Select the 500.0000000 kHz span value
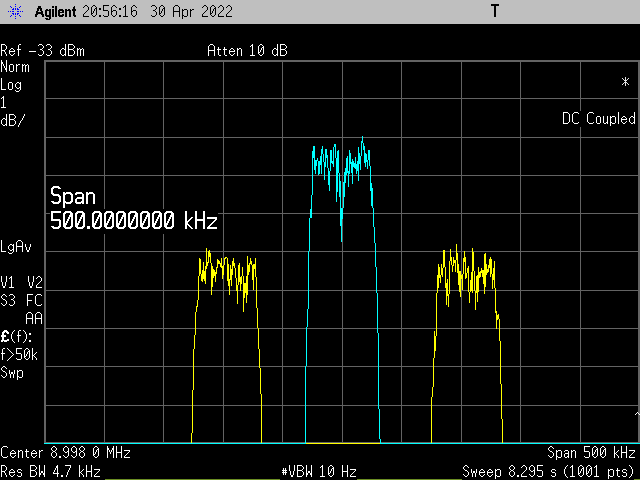 point(133,221)
